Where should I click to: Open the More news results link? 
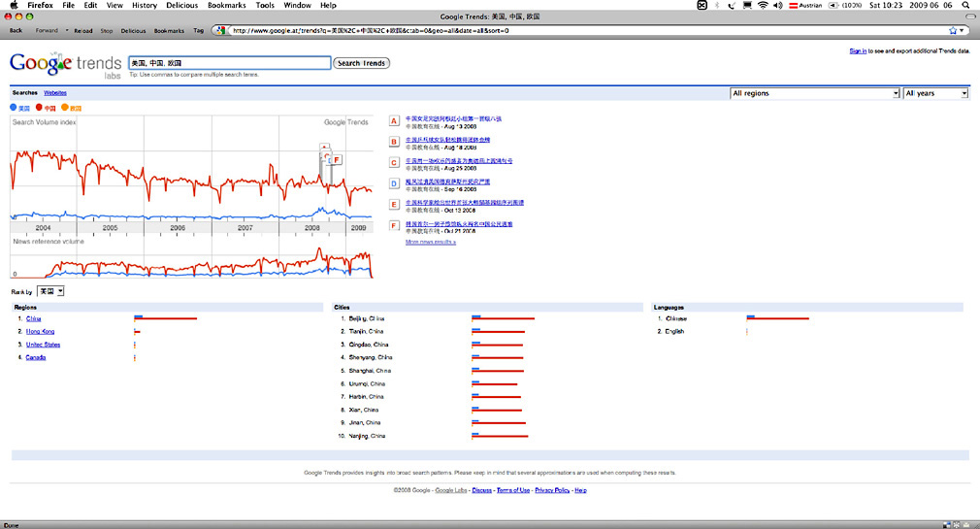click(x=431, y=242)
